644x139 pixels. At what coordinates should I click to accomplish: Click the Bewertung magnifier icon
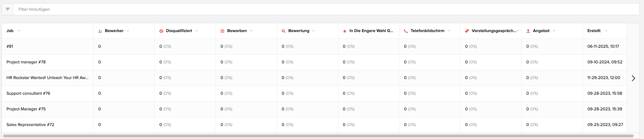(x=284, y=31)
